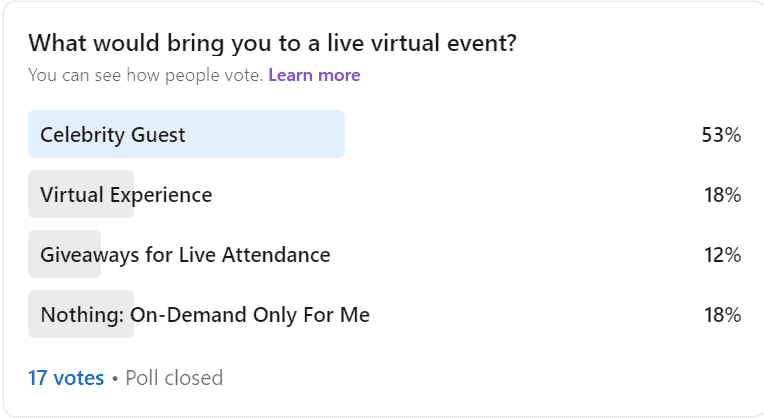Select the Virtual Experience poll option
Viewport: 764px width, 418px height.
pos(385,194)
